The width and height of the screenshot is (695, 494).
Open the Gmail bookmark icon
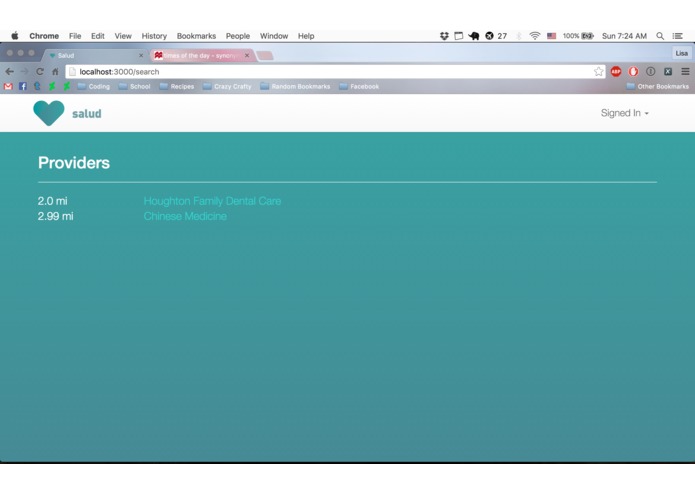point(8,86)
